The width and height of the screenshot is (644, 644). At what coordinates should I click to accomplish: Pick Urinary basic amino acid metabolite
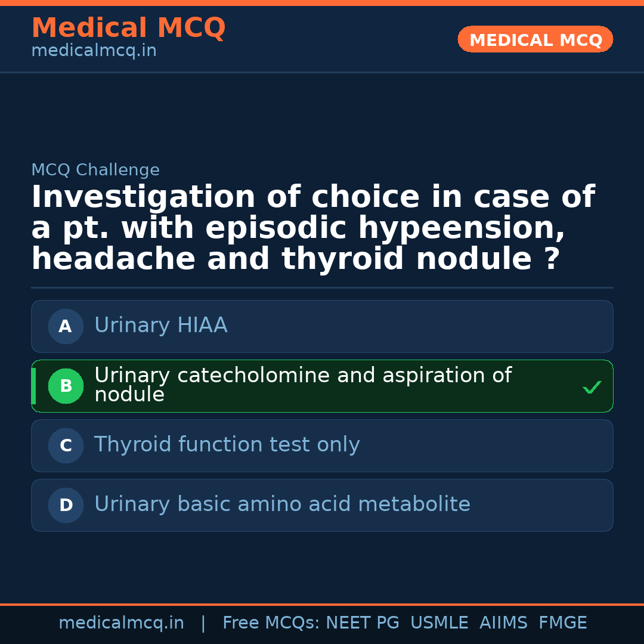point(282,504)
